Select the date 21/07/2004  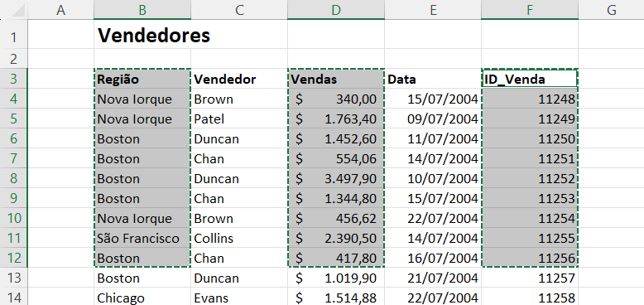pos(433,278)
